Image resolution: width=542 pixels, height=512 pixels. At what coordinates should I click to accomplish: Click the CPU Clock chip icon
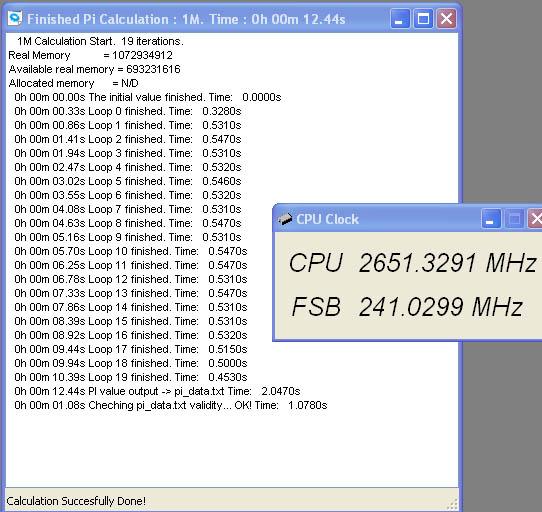285,219
